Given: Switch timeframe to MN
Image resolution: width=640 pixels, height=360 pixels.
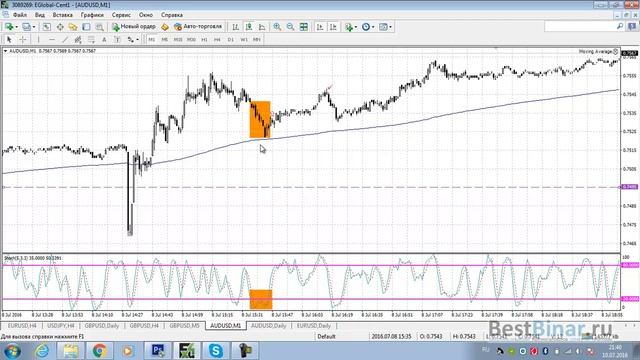Looking at the screenshot, I should coord(257,40).
